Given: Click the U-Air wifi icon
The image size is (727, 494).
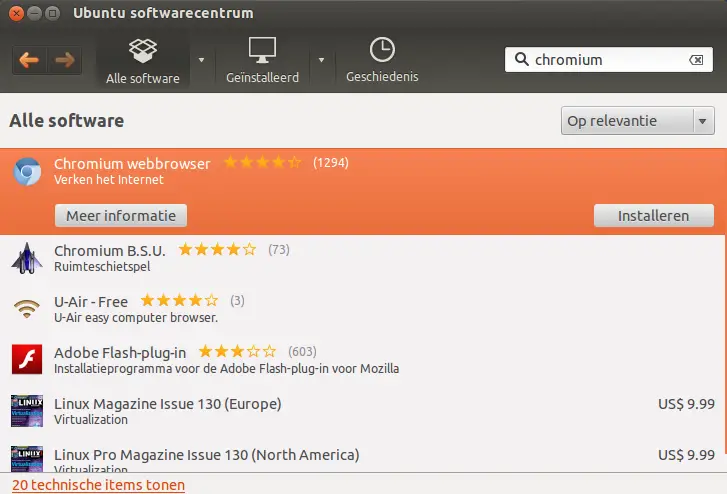Looking at the screenshot, I should click(27, 309).
